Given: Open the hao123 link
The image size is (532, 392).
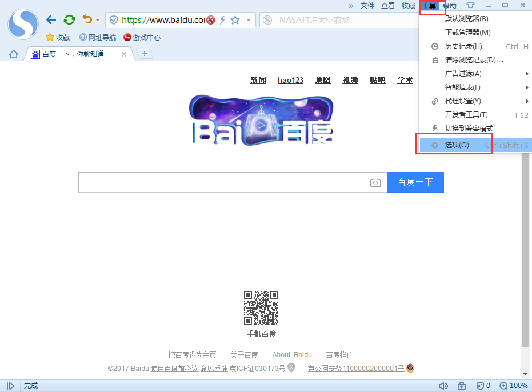Looking at the screenshot, I should pos(290,80).
